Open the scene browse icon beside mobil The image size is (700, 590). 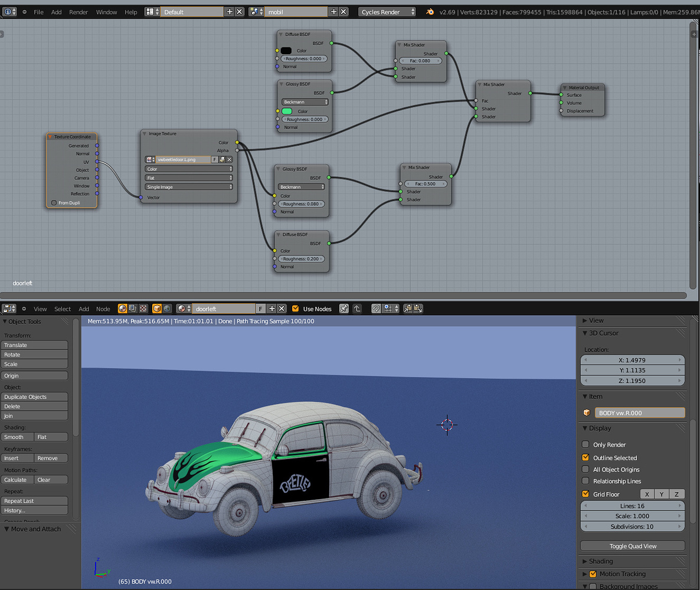pos(256,12)
